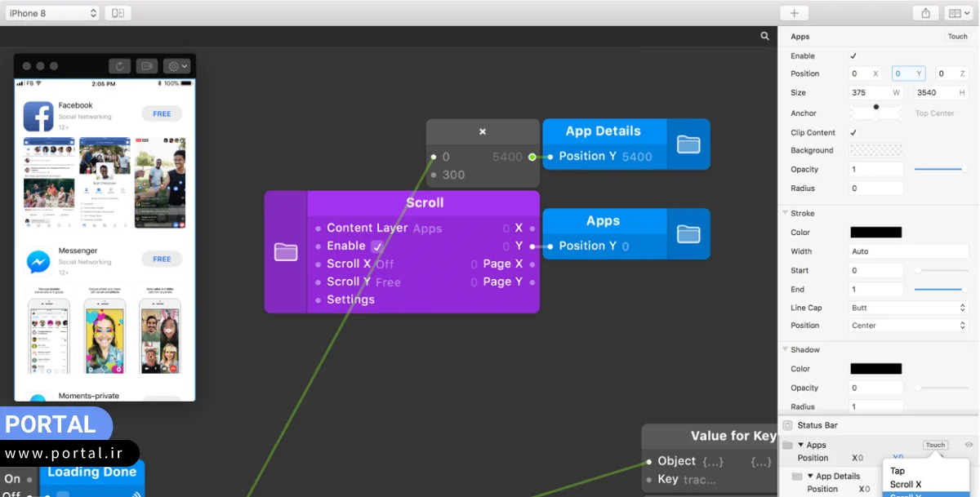Uncheck Clip Content in inspector

click(x=853, y=132)
